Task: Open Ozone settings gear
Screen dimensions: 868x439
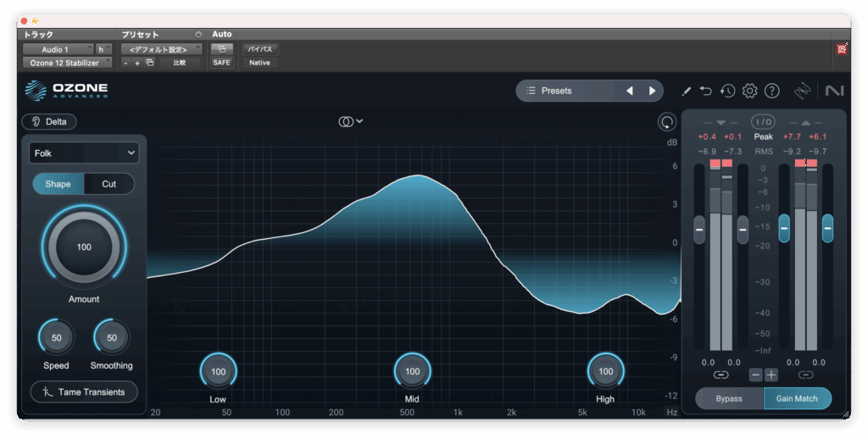Action: 749,91
